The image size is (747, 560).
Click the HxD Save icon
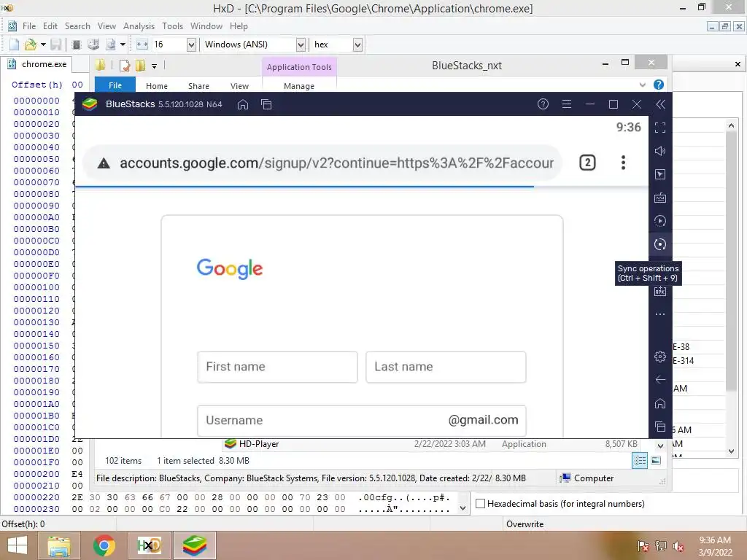click(x=56, y=44)
